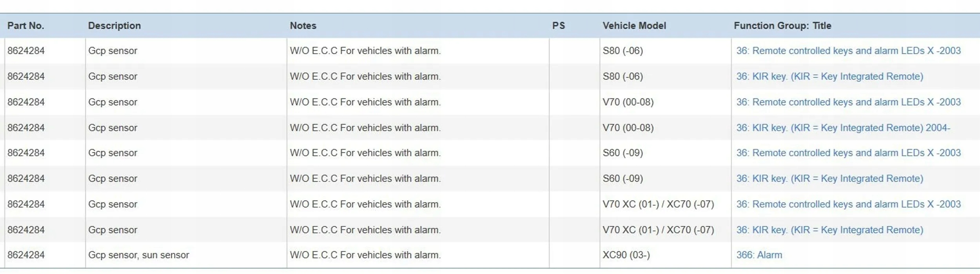Open KIR key link in S60 (-09) row

tap(829, 179)
